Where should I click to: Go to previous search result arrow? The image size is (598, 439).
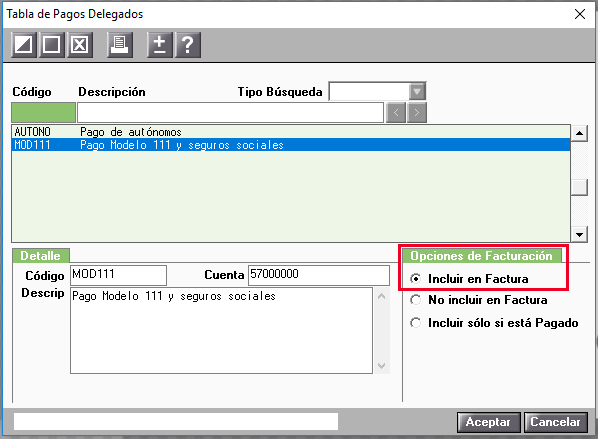tap(396, 113)
